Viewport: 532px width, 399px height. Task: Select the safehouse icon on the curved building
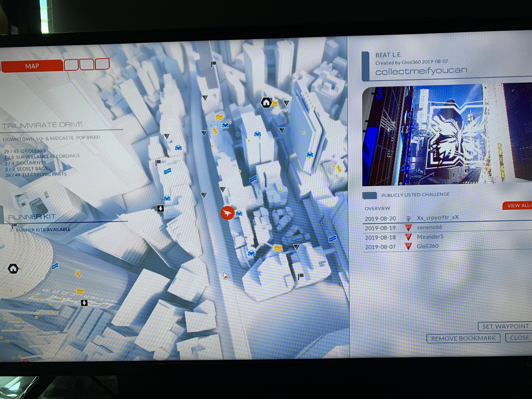click(x=13, y=268)
